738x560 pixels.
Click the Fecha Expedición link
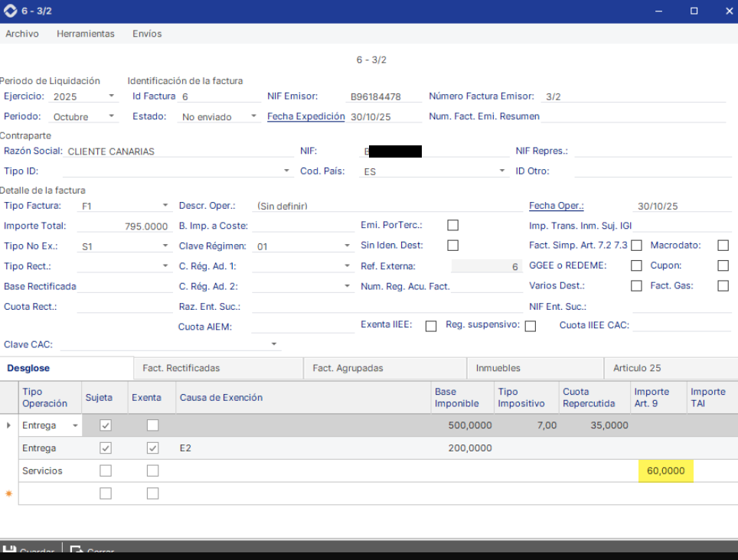tap(306, 116)
